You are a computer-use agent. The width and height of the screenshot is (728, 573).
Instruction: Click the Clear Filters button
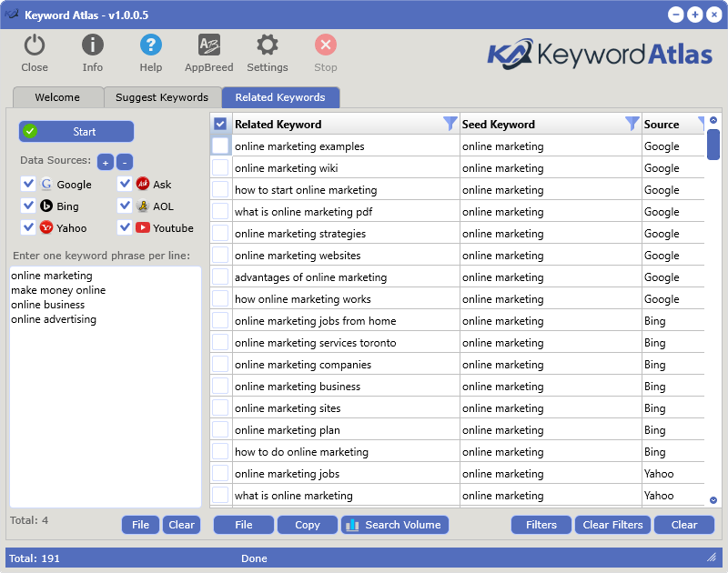tap(612, 525)
